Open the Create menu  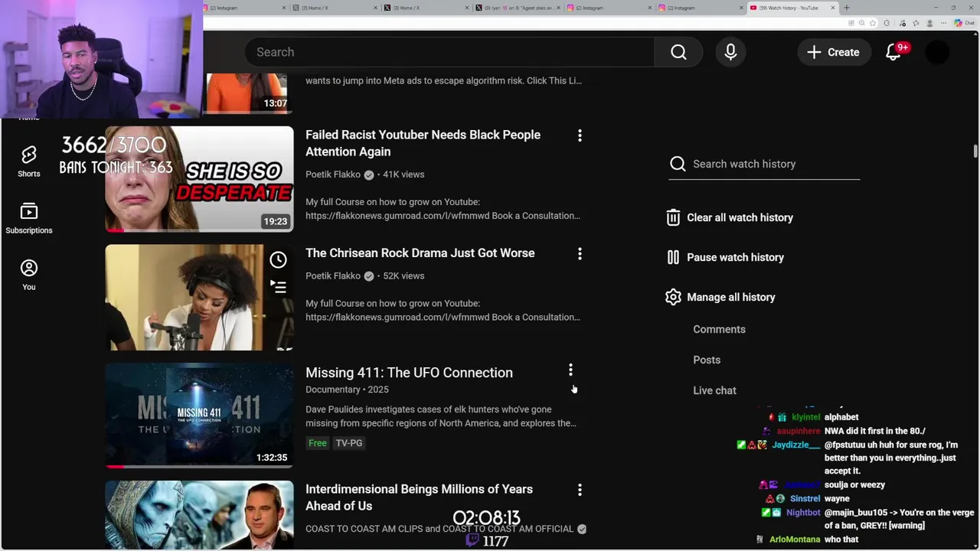(833, 52)
